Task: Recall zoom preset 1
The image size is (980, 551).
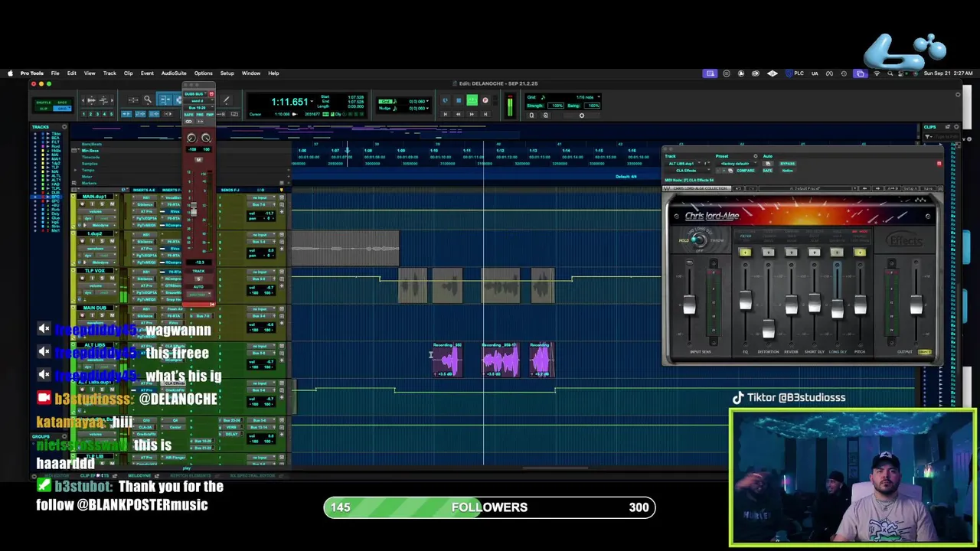Action: [x=84, y=114]
